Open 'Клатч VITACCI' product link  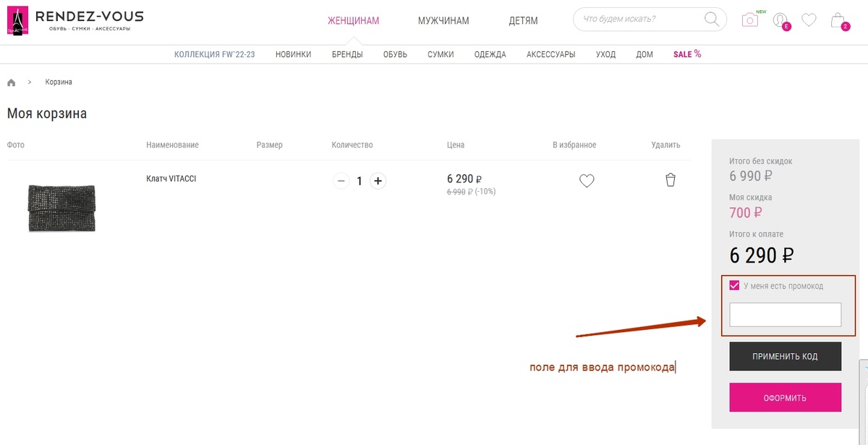tap(171, 179)
